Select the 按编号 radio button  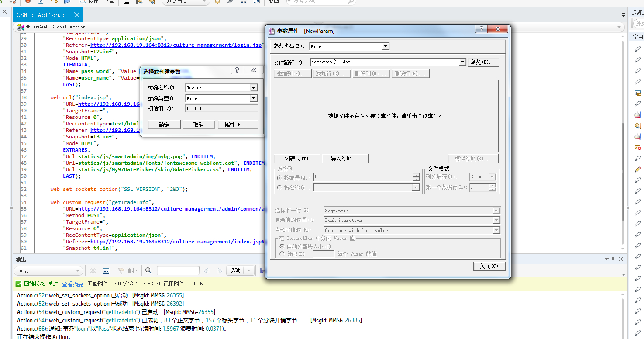click(x=279, y=178)
